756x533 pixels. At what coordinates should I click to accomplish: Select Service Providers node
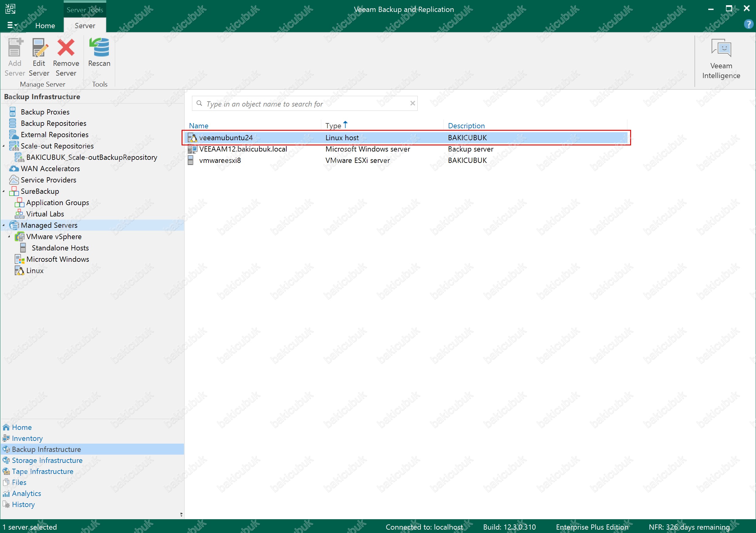tap(48, 180)
